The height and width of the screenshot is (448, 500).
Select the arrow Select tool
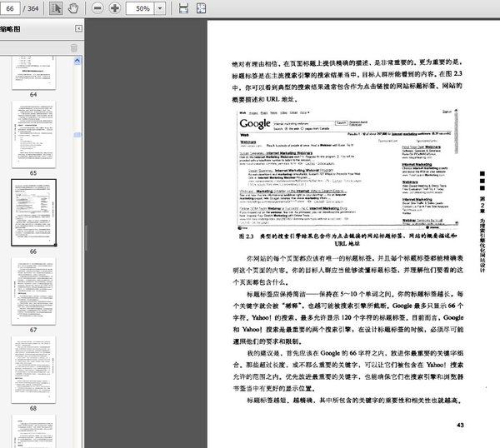click(x=56, y=8)
